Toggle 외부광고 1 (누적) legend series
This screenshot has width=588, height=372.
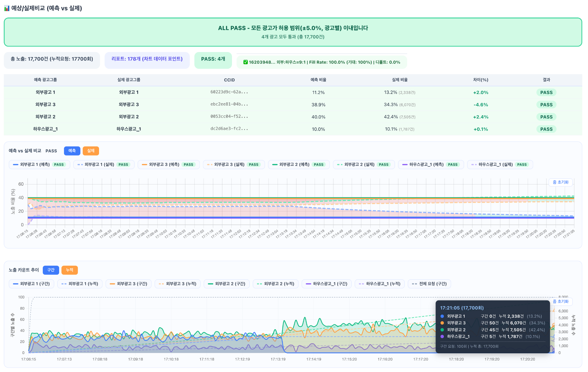click(x=80, y=284)
